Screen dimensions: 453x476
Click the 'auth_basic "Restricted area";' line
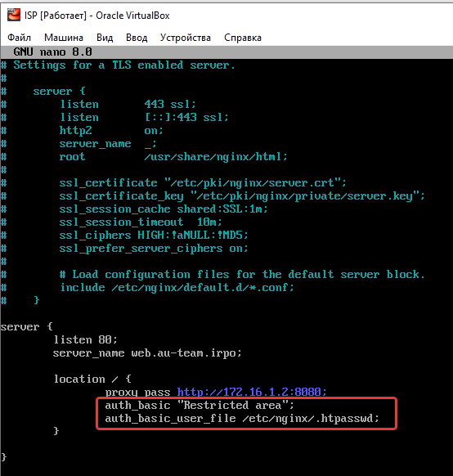[x=200, y=406]
